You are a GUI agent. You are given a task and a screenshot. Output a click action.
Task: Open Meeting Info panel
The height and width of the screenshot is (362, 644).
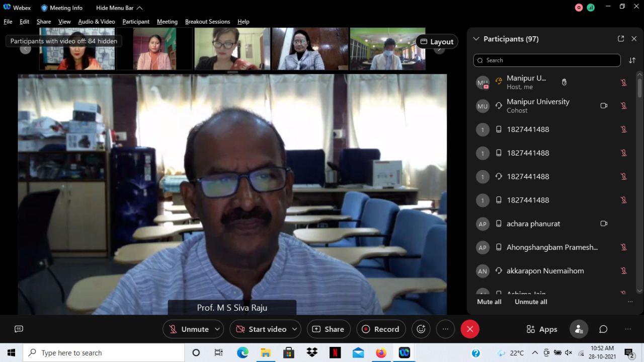click(62, 8)
